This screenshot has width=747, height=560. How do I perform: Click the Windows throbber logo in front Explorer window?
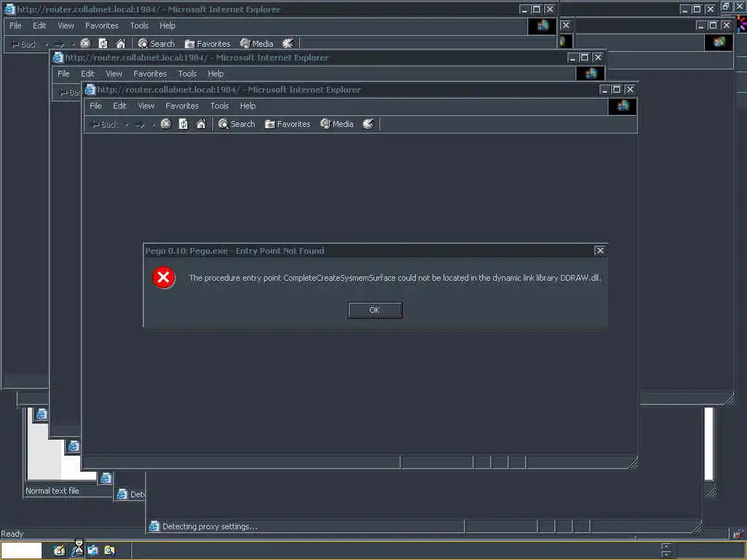point(623,106)
